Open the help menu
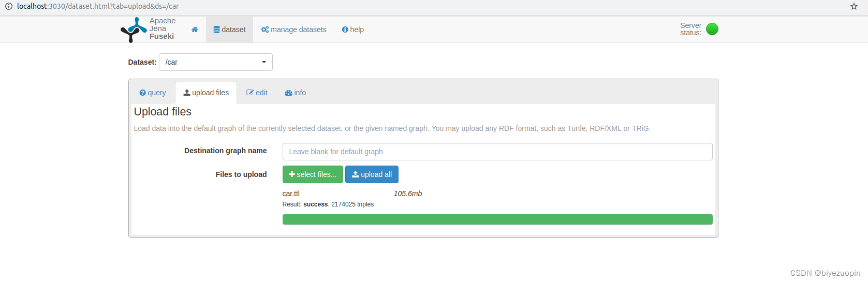Screen dimensions: 868x282 (353, 29)
